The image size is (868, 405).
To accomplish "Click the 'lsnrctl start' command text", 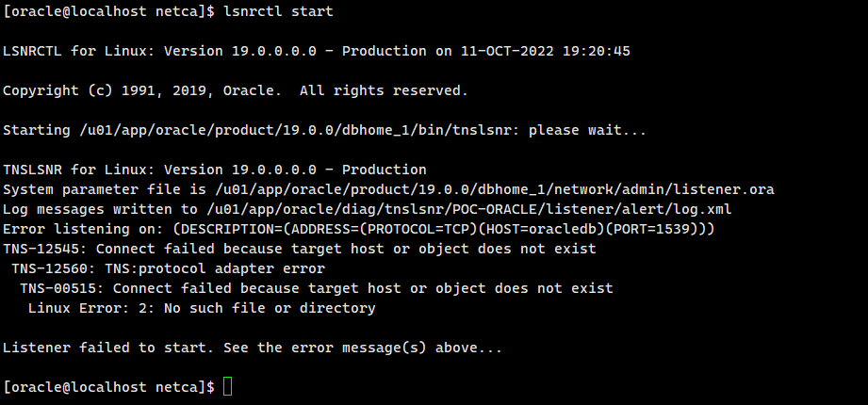I will 278,11.
